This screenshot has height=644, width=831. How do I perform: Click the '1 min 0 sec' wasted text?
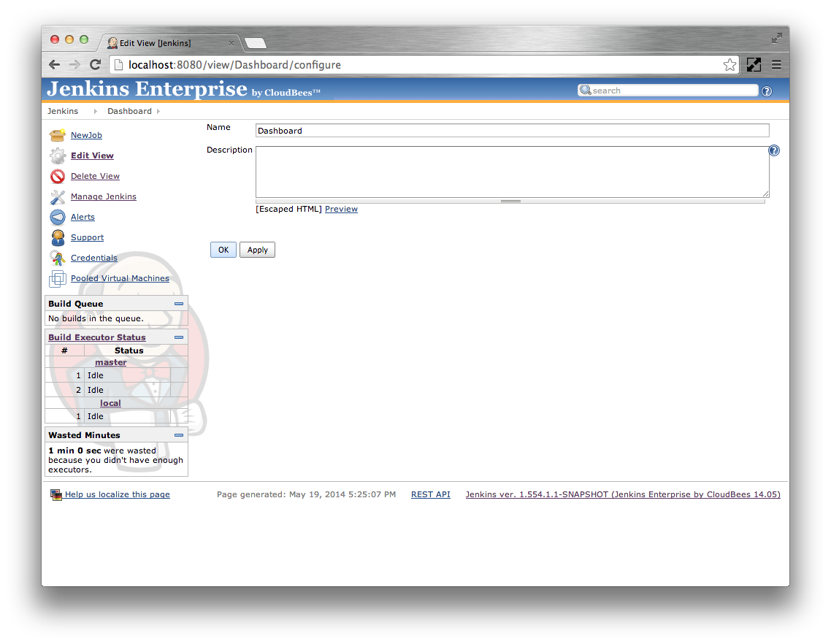click(74, 451)
